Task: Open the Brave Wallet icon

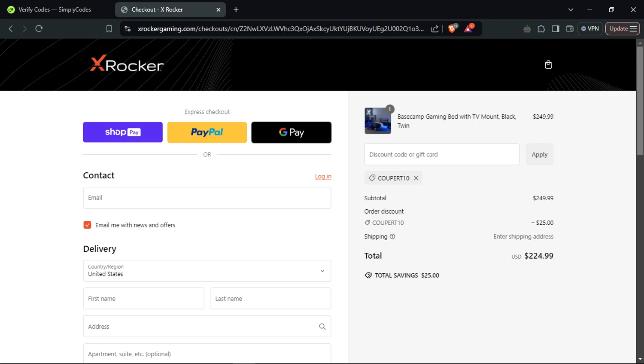Action: click(x=570, y=29)
